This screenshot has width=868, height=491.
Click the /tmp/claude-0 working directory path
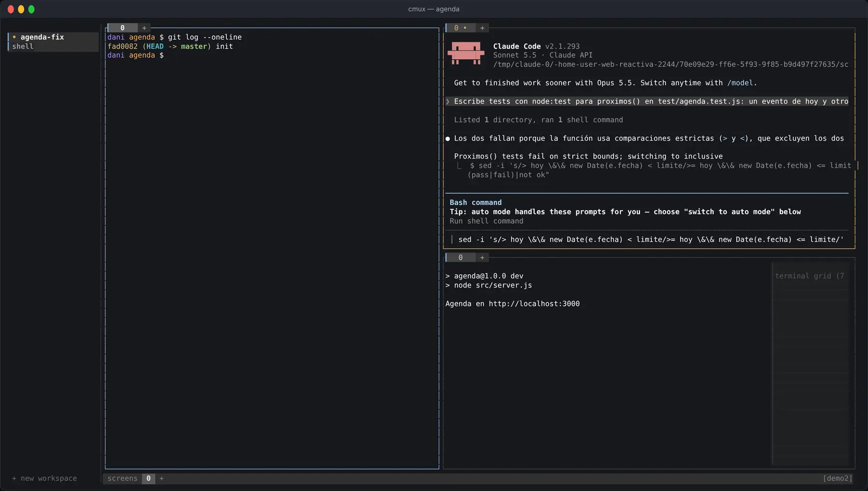pos(670,65)
